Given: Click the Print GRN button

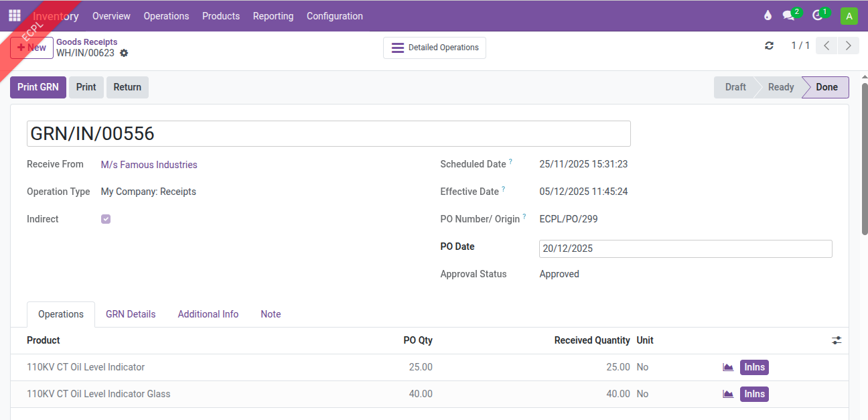Looking at the screenshot, I should [38, 87].
